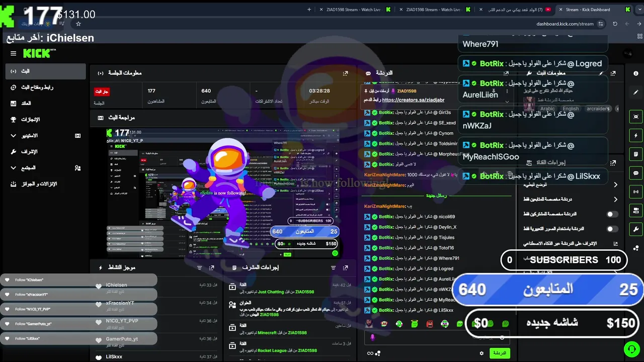This screenshot has width=644, height=362.
Task: Insert the red angry emote
Action: tap(430, 324)
